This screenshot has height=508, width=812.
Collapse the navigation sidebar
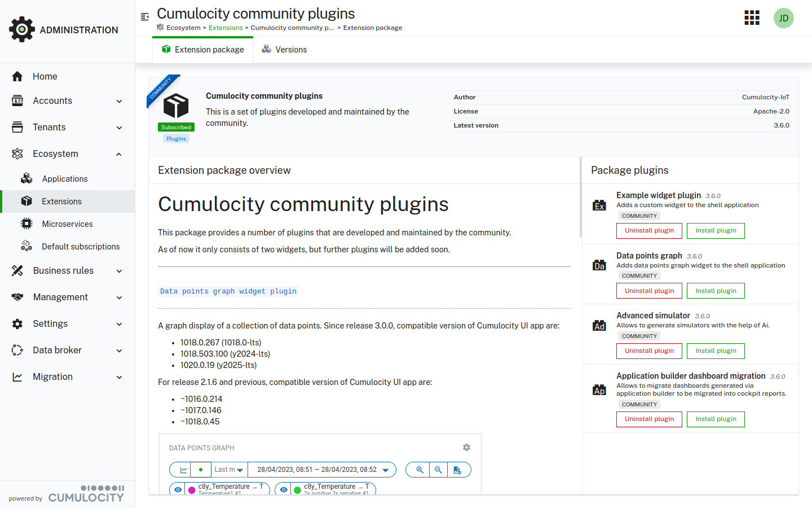pyautogui.click(x=144, y=17)
